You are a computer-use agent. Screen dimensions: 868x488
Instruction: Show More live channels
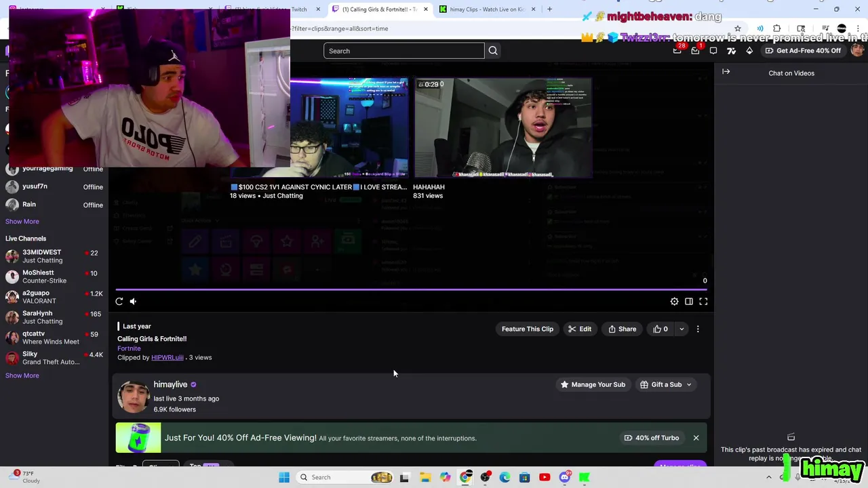coord(22,375)
